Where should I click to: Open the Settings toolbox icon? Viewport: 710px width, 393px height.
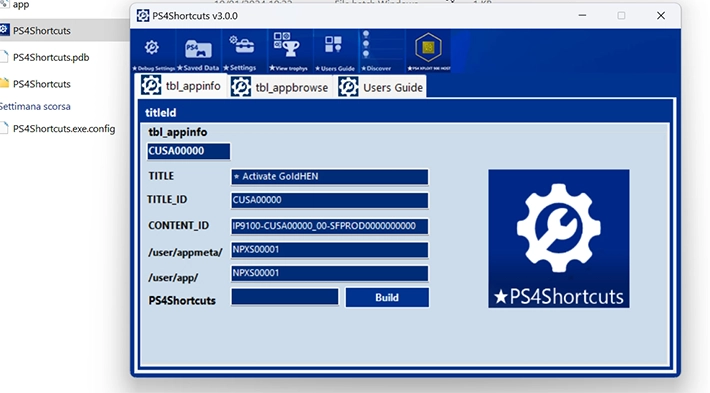click(244, 51)
